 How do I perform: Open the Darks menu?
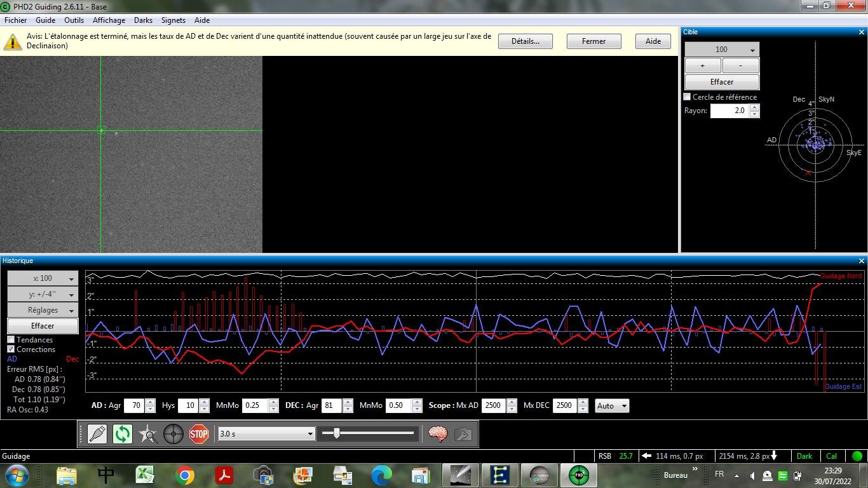coord(143,20)
